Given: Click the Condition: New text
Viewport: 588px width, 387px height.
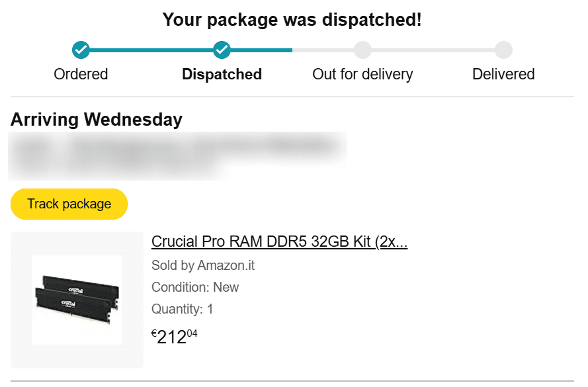Looking at the screenshot, I should click(195, 287).
